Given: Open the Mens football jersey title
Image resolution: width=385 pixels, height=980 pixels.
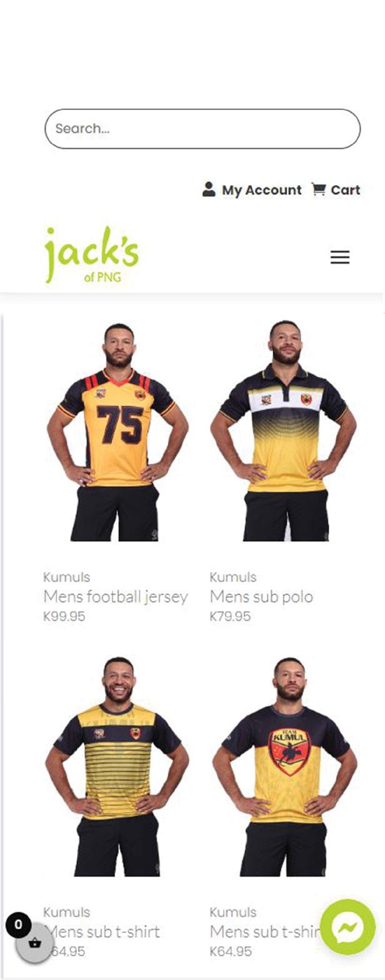Looking at the screenshot, I should (x=116, y=597).
